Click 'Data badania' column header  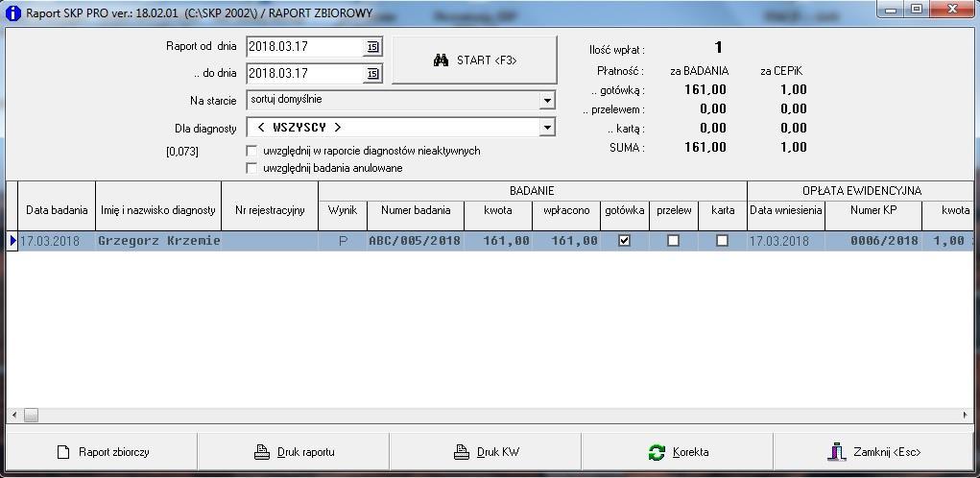[57, 210]
